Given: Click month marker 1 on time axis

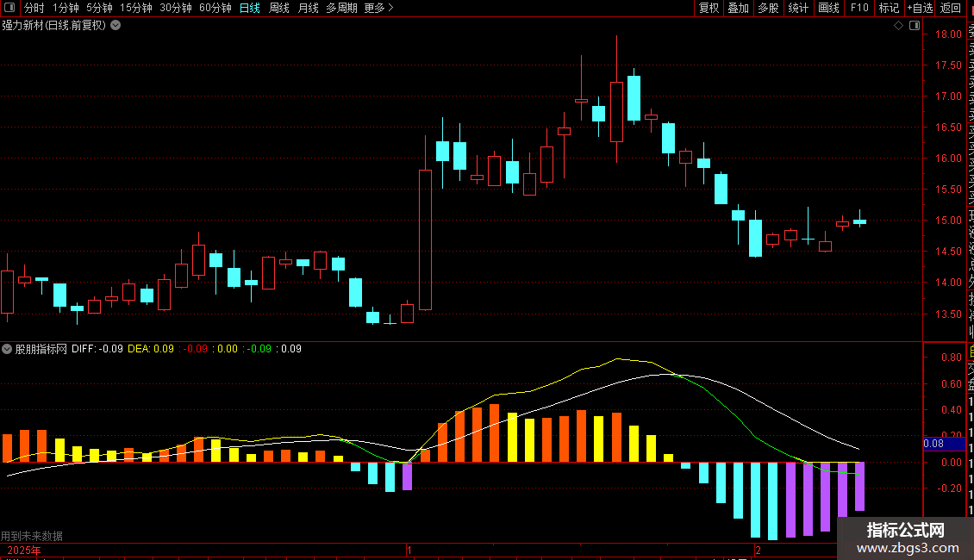Looking at the screenshot, I should point(409,551).
